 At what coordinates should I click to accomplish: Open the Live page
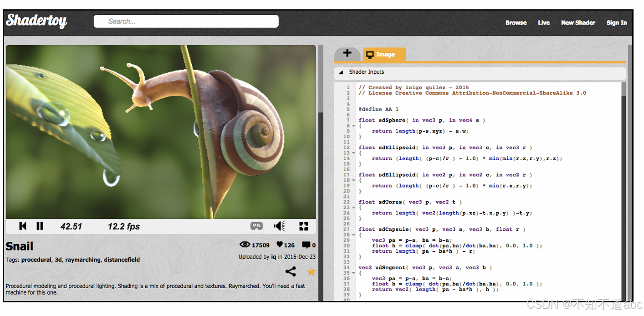(544, 23)
